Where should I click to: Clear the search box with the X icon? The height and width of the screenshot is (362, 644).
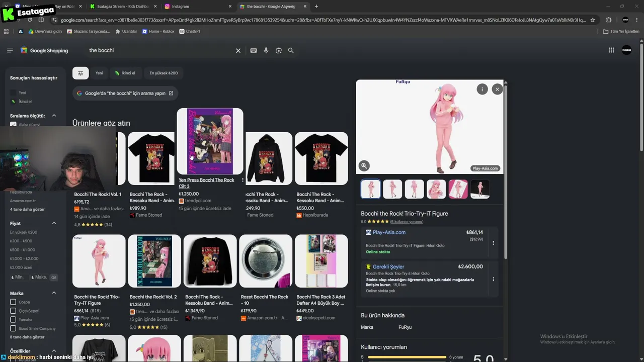[x=238, y=50]
